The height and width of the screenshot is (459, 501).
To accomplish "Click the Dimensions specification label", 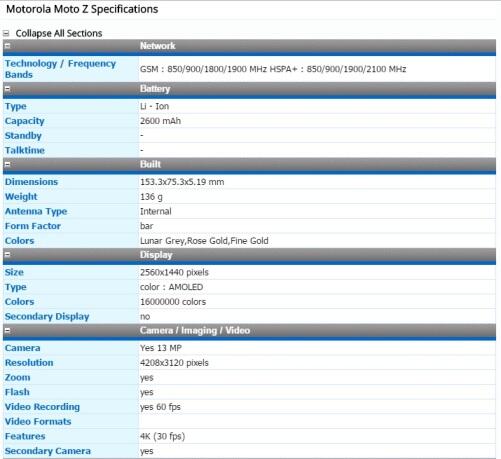I will point(31,182).
